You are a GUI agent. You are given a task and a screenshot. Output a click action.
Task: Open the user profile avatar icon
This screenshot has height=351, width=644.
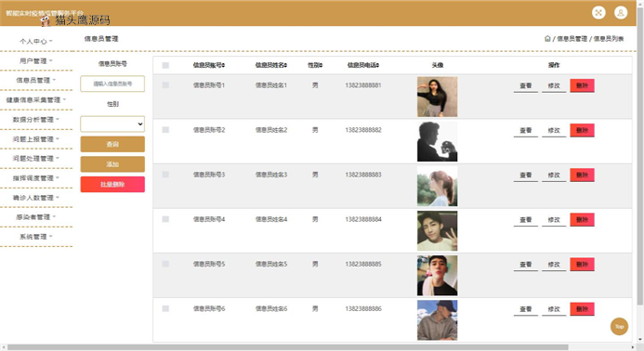coord(621,13)
